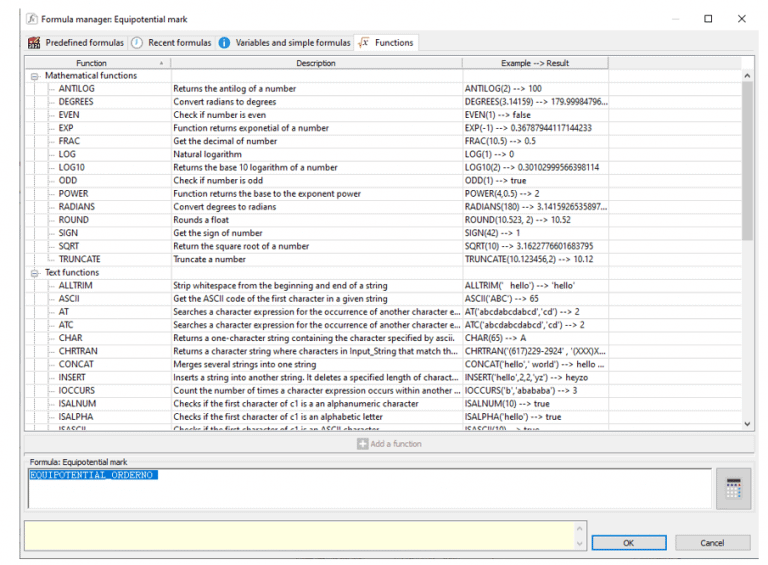Click the Example --> Result column header
768x565 pixels.
pos(535,63)
